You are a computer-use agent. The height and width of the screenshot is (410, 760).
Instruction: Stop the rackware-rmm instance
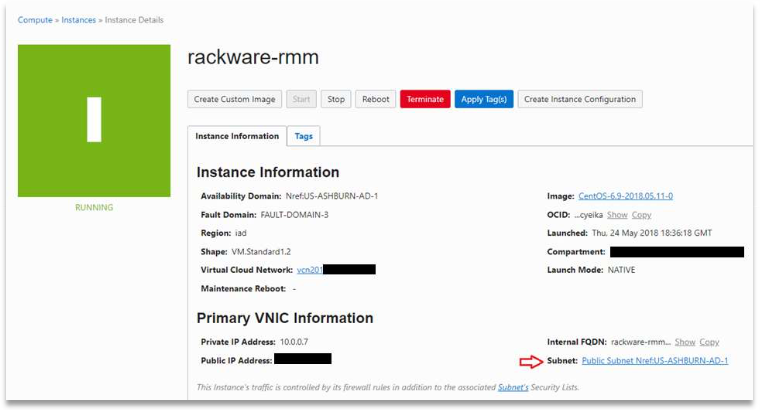tap(336, 99)
